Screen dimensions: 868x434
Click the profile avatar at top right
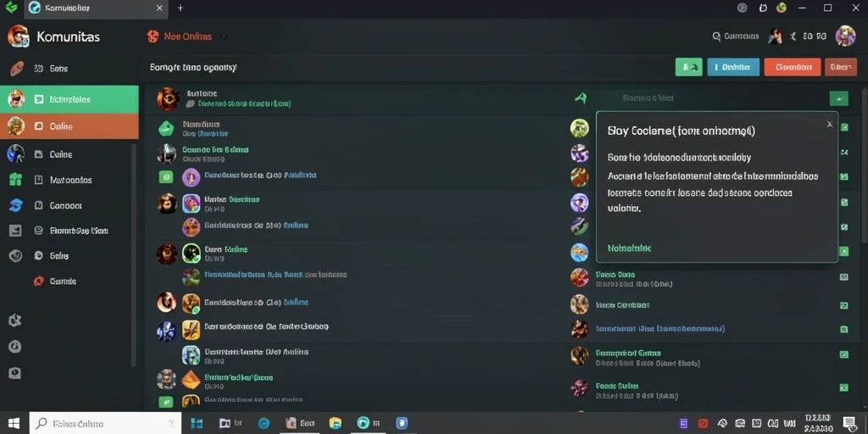[845, 36]
